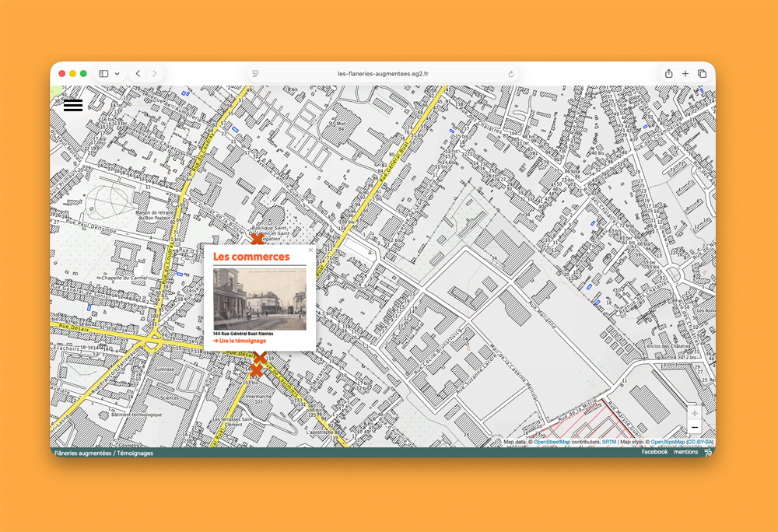Zoom in the map with plus button
The height and width of the screenshot is (532, 778).
click(x=694, y=413)
